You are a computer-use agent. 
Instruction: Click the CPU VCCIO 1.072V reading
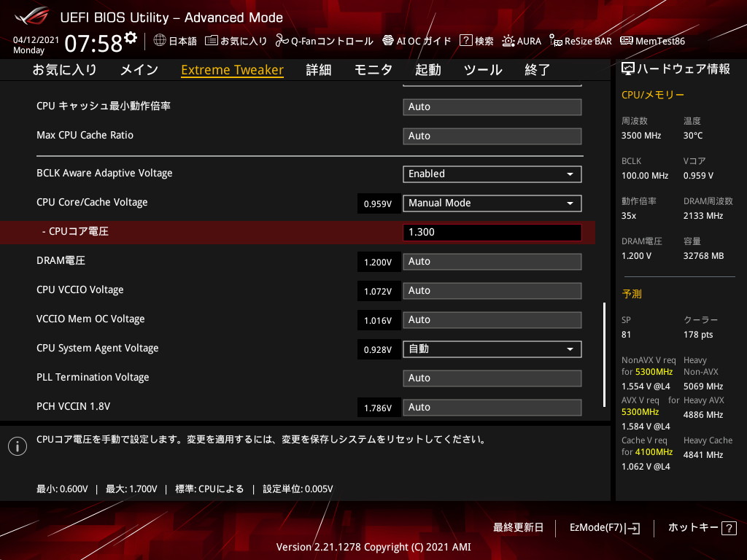378,291
